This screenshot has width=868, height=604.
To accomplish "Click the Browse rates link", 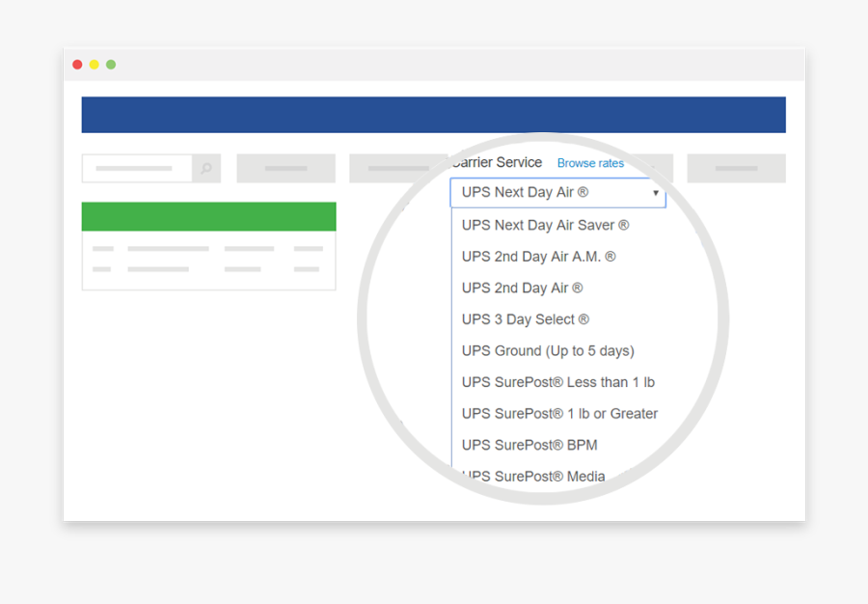I will [590, 163].
